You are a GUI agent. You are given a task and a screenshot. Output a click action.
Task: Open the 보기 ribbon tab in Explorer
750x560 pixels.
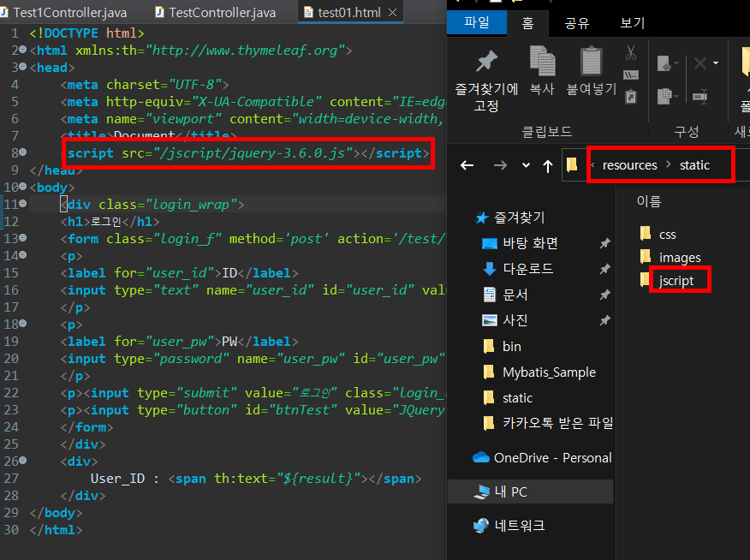[x=633, y=23]
